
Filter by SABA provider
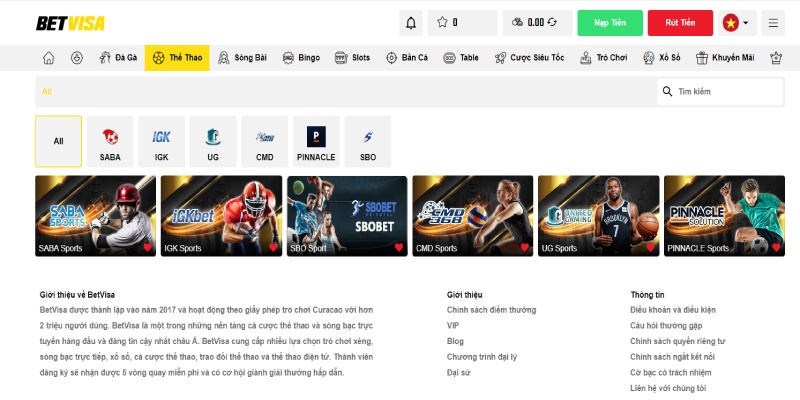[110, 141]
